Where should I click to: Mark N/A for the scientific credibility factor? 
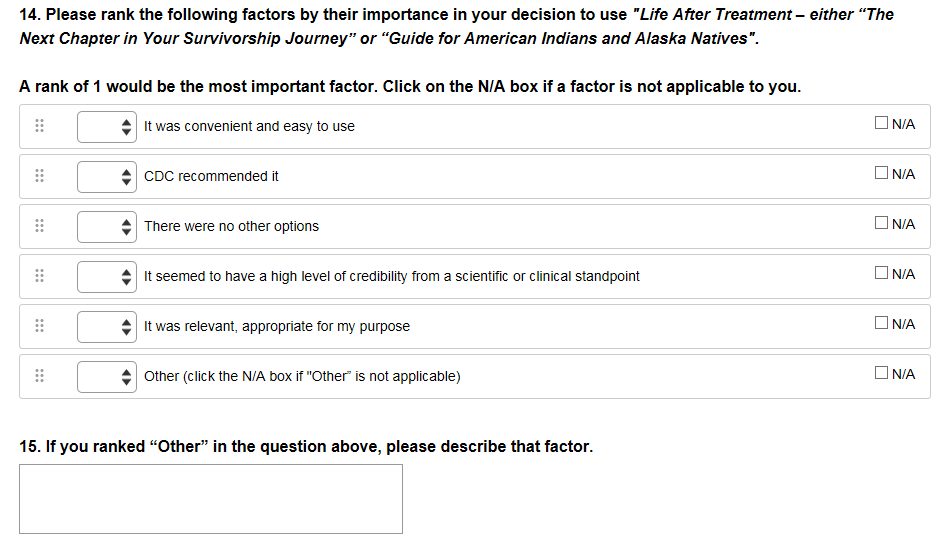881,273
